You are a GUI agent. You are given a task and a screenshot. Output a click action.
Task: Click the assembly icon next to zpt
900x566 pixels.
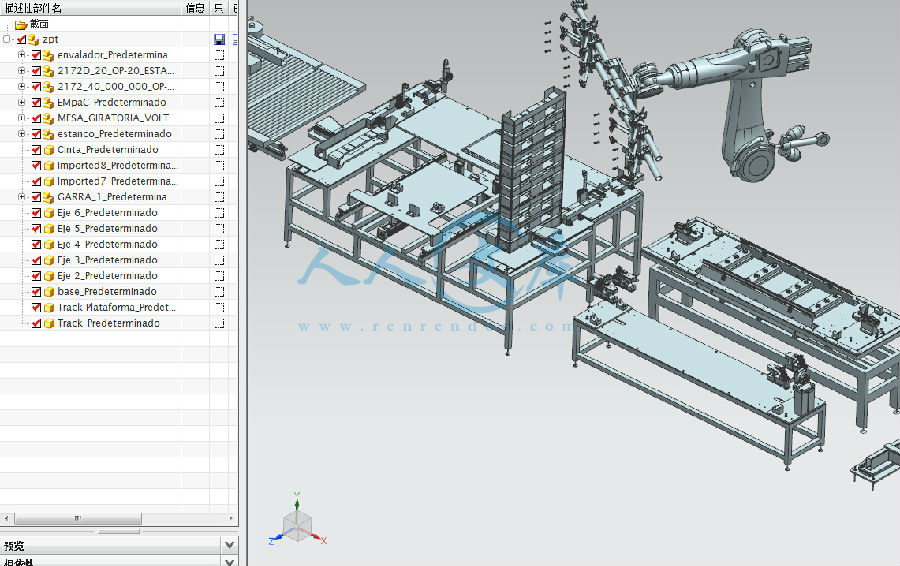(33, 39)
